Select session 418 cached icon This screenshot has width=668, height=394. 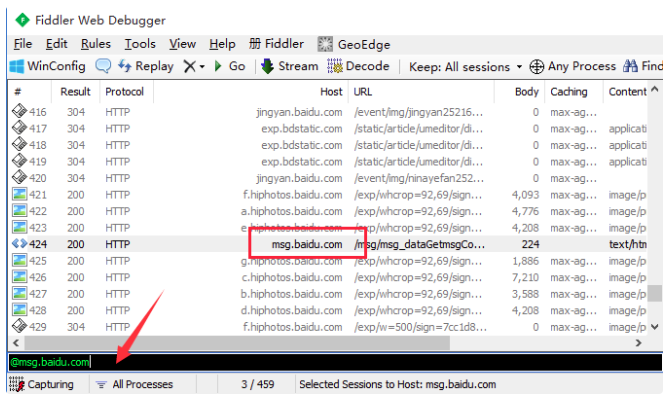click(x=19, y=144)
